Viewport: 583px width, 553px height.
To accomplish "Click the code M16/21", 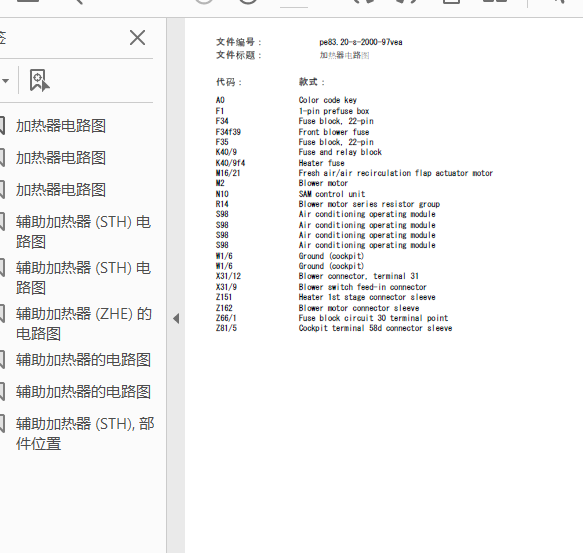I will pos(228,173).
